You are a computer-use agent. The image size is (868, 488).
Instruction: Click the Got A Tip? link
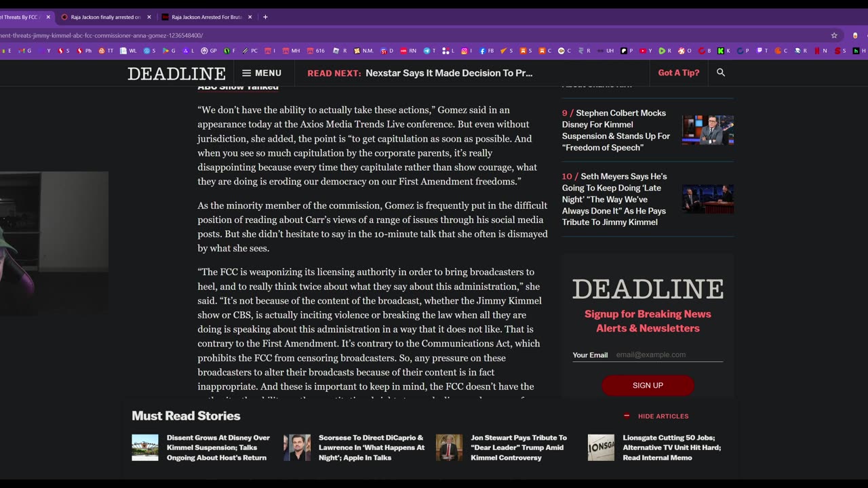[678, 73]
